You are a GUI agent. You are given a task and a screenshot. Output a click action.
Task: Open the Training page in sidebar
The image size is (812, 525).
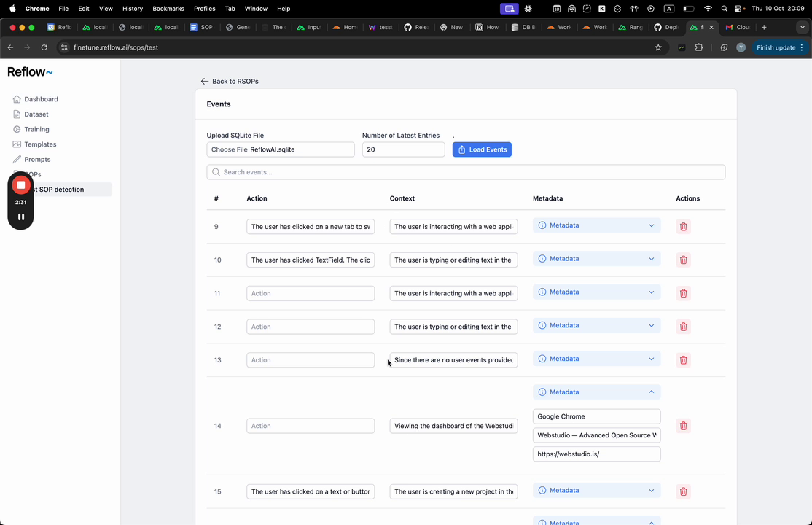click(36, 129)
